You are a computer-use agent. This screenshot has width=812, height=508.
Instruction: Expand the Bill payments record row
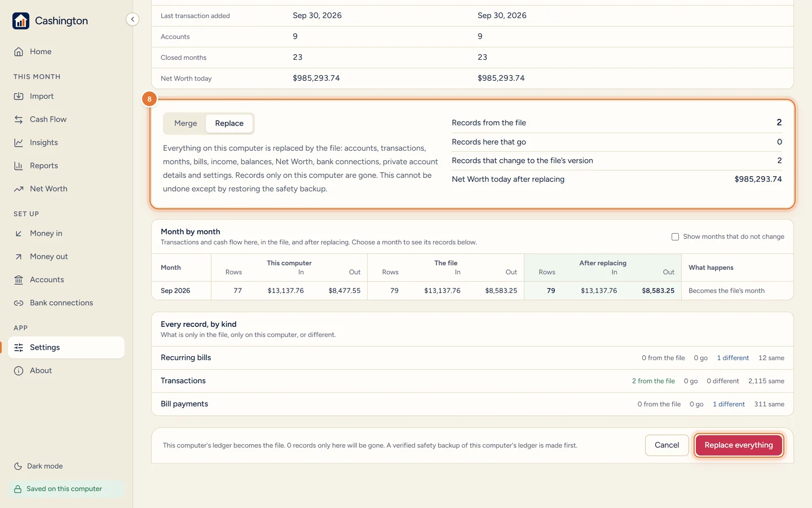point(473,404)
